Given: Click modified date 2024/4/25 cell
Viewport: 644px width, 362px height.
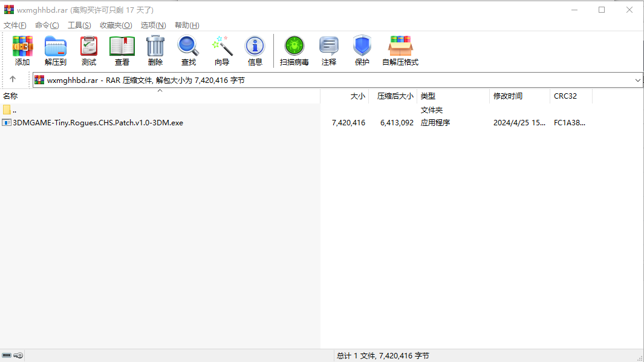Looking at the screenshot, I should click(519, 123).
